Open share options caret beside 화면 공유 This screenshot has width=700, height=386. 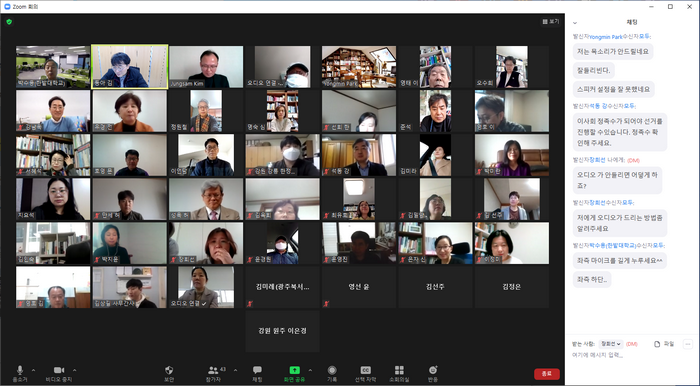coord(310,370)
